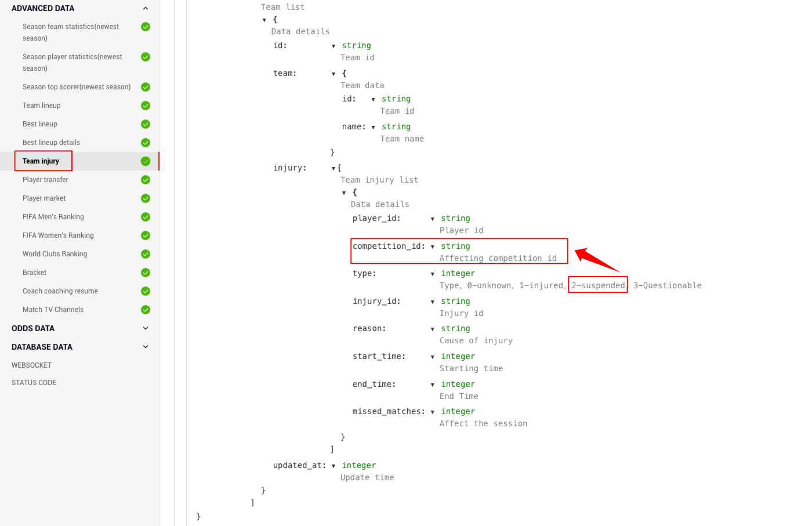Screen dimensions: 812x526
Task: Click green check icon beside Bracket
Action: [146, 273]
